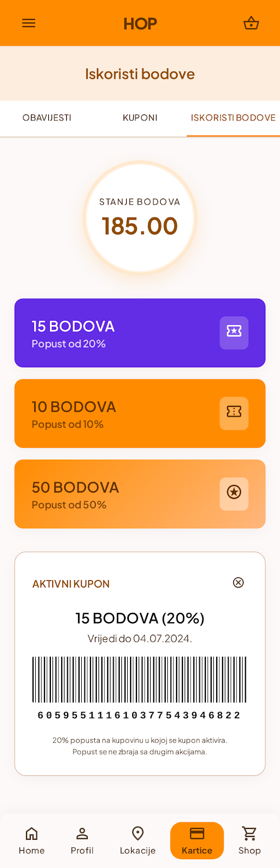Open Lokacije map pin tab

(138, 840)
